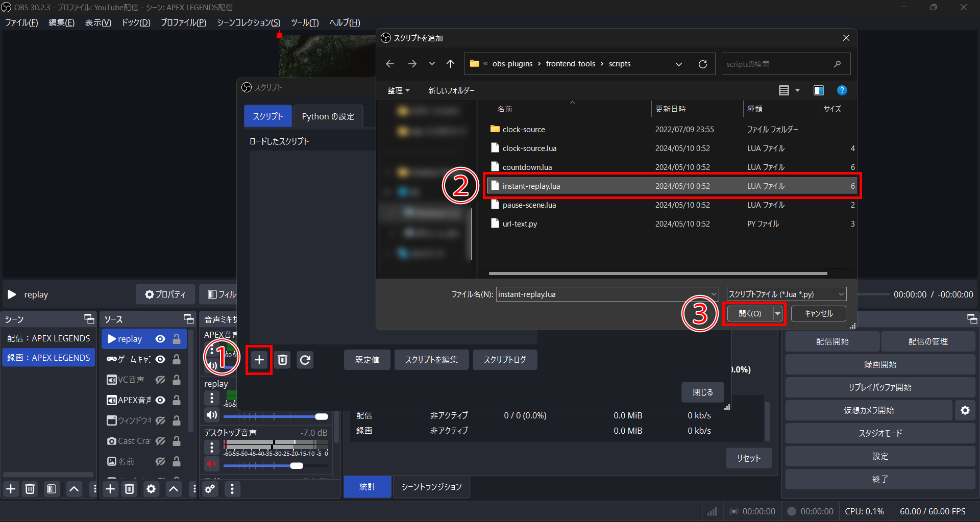Move source up arrow
This screenshot has height=522, width=980.
pyautogui.click(x=174, y=489)
